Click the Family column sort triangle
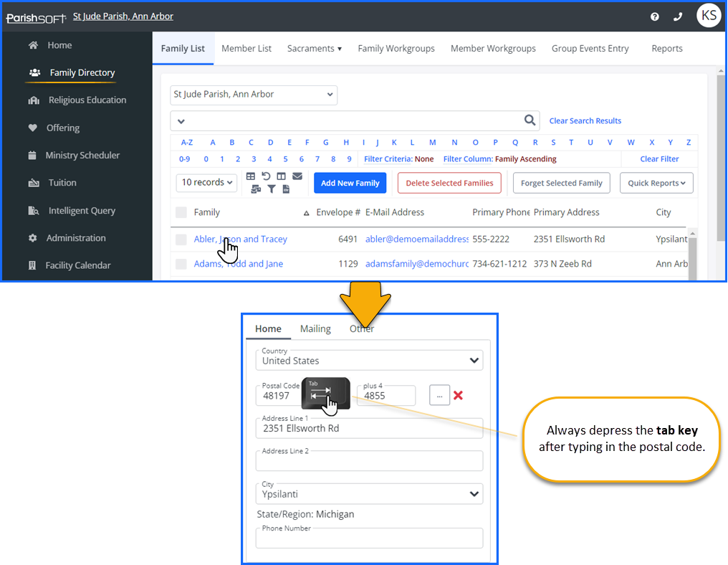Image resolution: width=728 pixels, height=565 pixels. [307, 213]
